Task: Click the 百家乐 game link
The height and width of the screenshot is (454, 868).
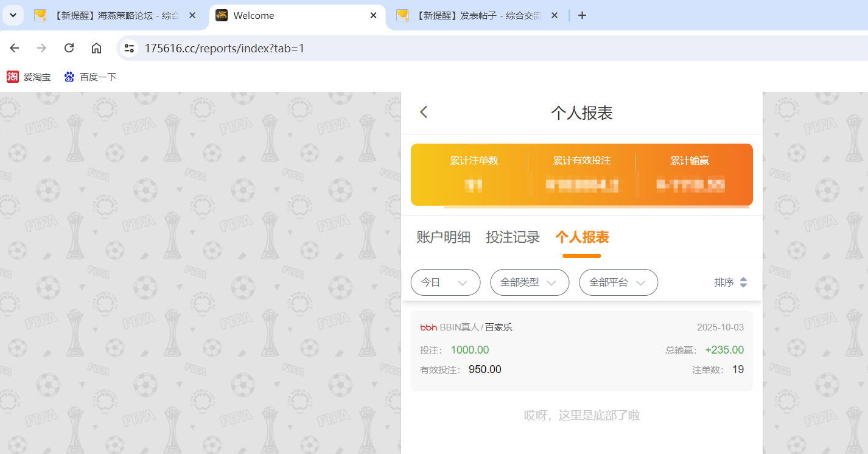Action: [498, 327]
